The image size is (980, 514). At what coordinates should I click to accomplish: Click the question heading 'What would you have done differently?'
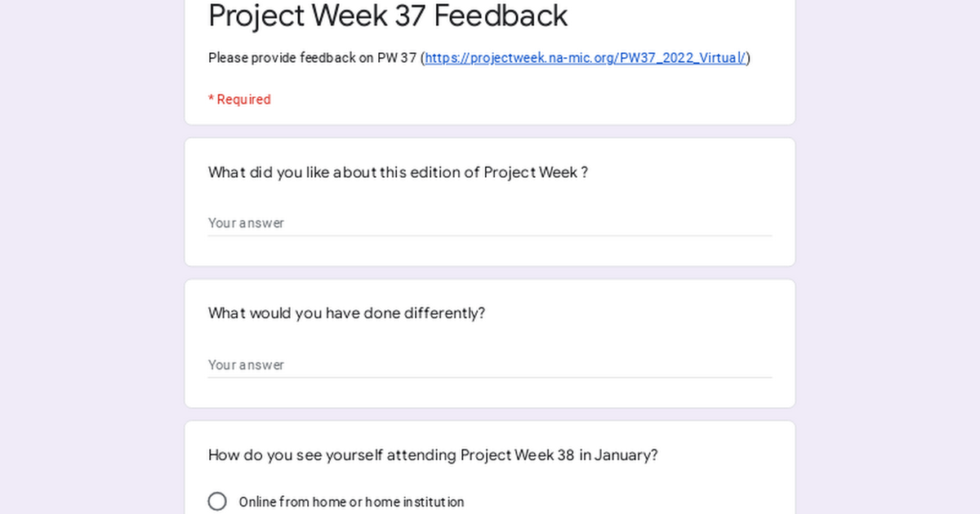pos(346,313)
